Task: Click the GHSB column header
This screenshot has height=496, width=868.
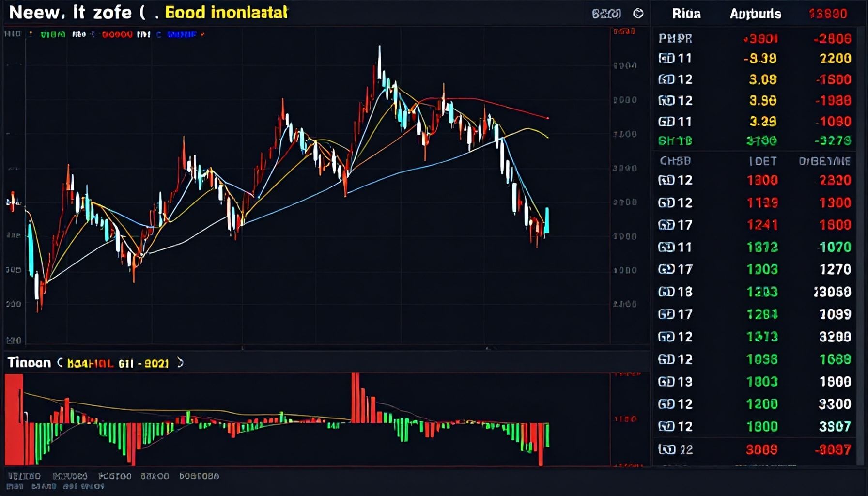Action: pos(675,161)
